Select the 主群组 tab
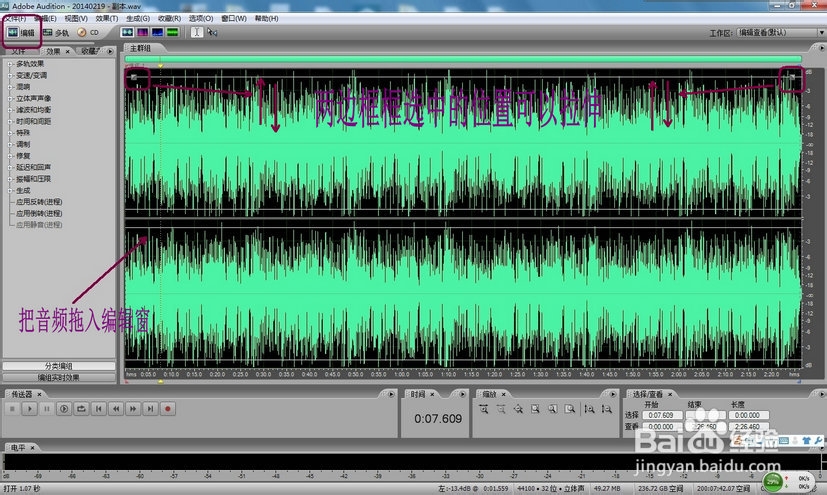Screen dimensions: 827x495 (x=140, y=48)
